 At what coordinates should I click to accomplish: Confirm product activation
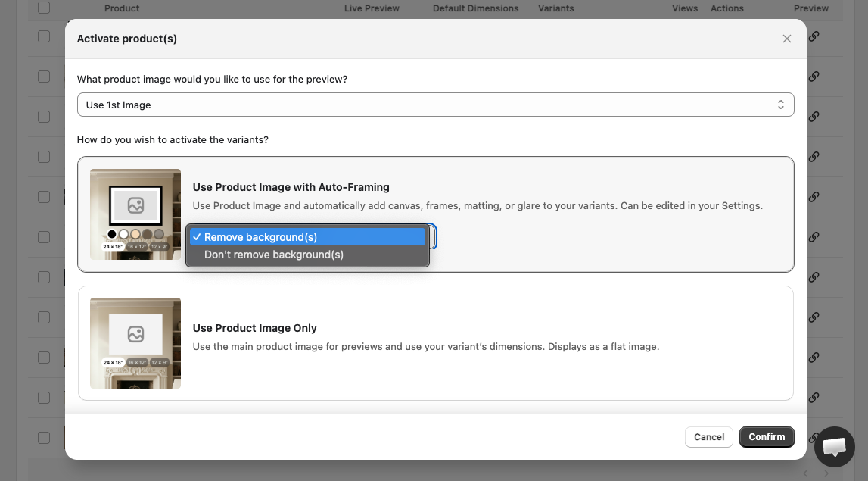pyautogui.click(x=767, y=436)
